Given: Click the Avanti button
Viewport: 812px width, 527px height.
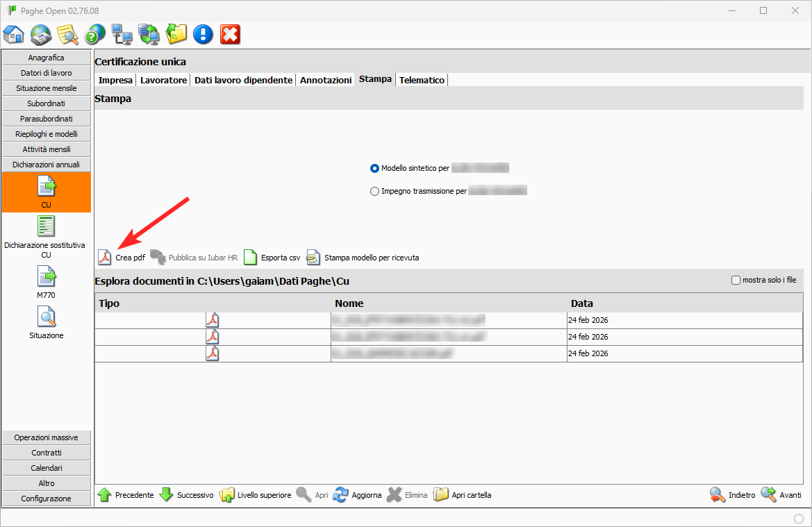Looking at the screenshot, I should (781, 495).
